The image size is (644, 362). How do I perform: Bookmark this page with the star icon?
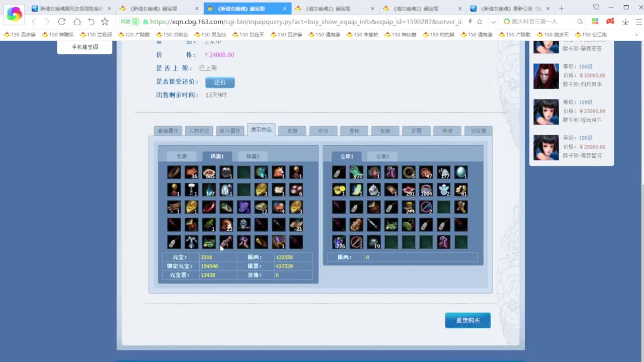click(x=105, y=22)
